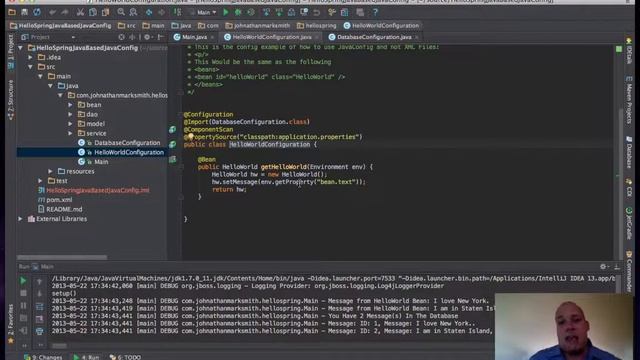Screen dimensions: 640x360
Task: Click the Back navigation arrow
Action: click(149, 12)
